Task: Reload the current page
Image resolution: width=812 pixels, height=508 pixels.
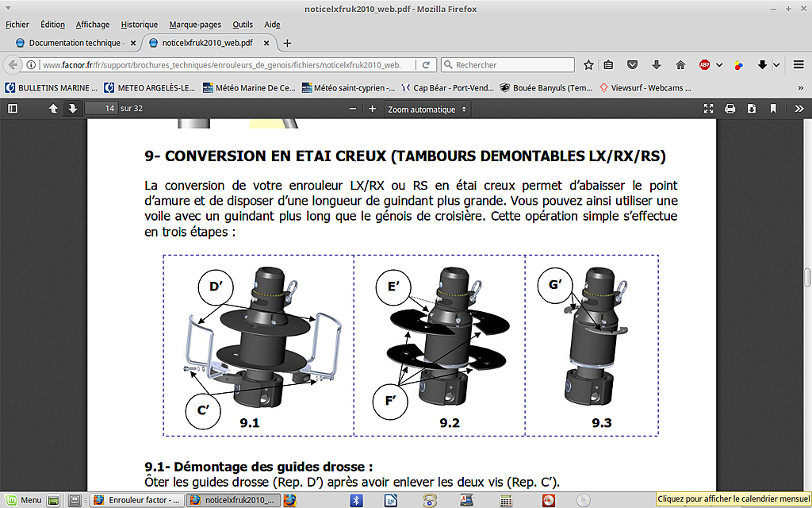Action: click(x=426, y=65)
